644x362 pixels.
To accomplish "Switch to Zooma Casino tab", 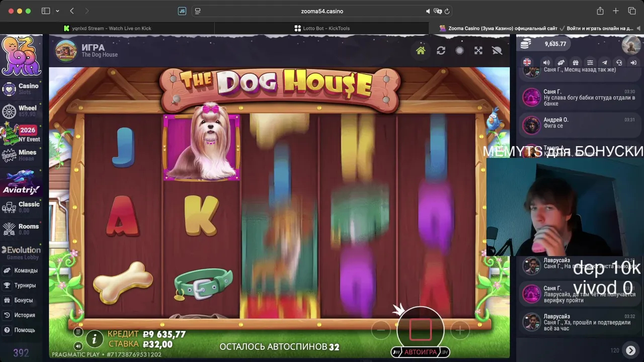I will pos(536,28).
